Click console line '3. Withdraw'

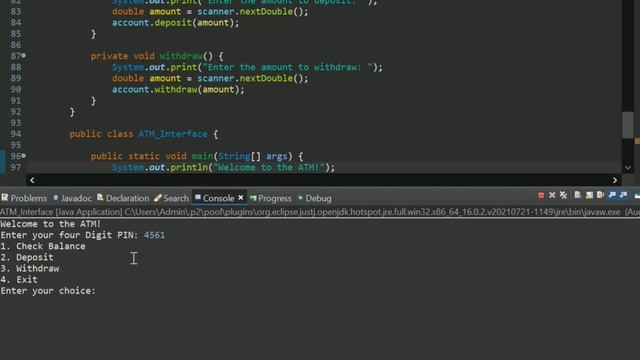pos(30,269)
